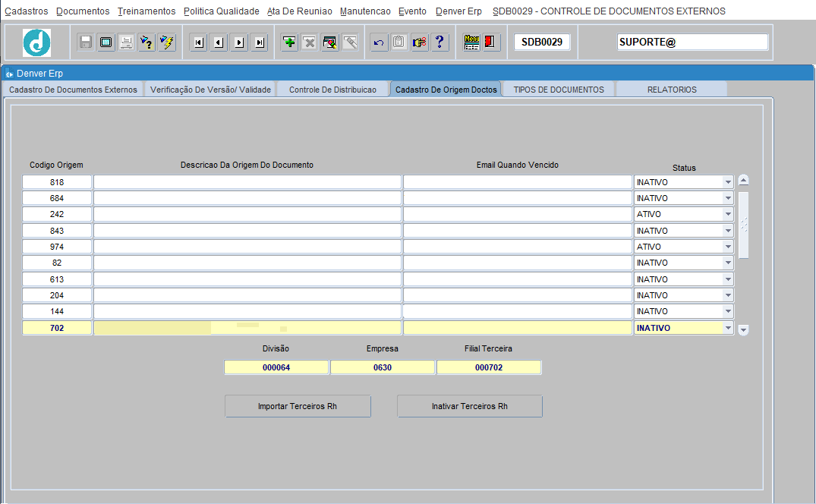This screenshot has height=504, width=816.
Task: Open the Cadastros menu
Action: coord(27,11)
